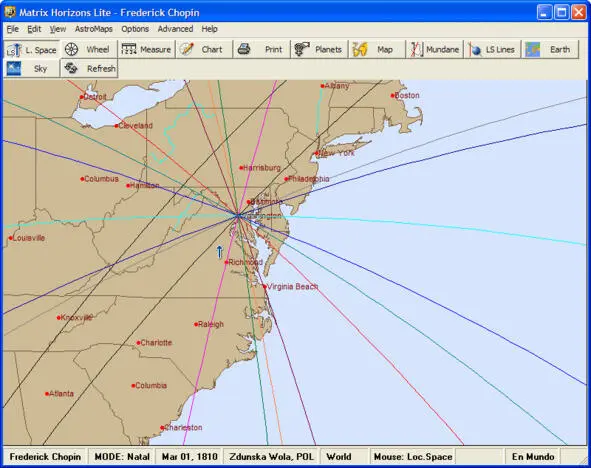Screen dimensions: 591x468
Task: Activate the Measure ruler tool
Action: pos(129,49)
